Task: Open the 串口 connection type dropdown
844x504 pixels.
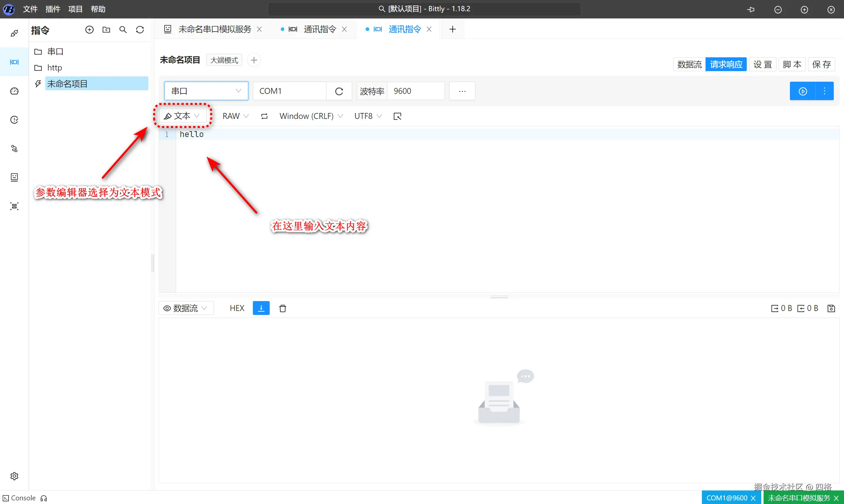Action: (x=206, y=91)
